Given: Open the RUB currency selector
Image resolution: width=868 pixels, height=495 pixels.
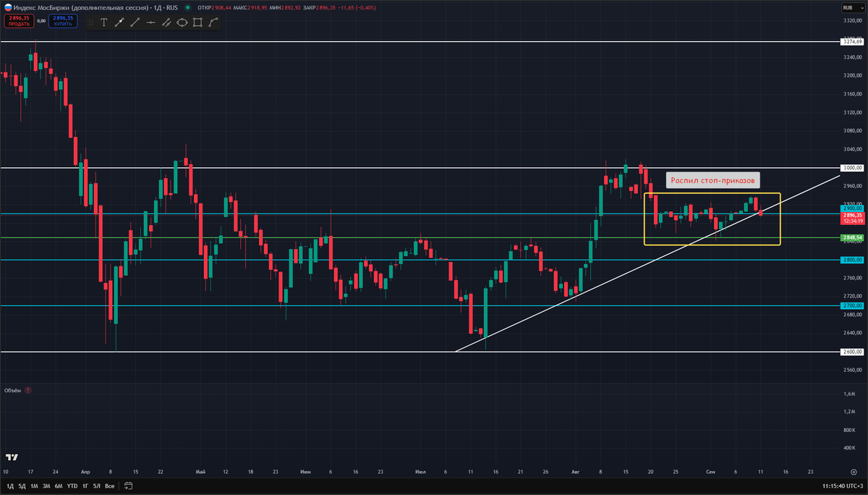Looking at the screenshot, I should (851, 8).
